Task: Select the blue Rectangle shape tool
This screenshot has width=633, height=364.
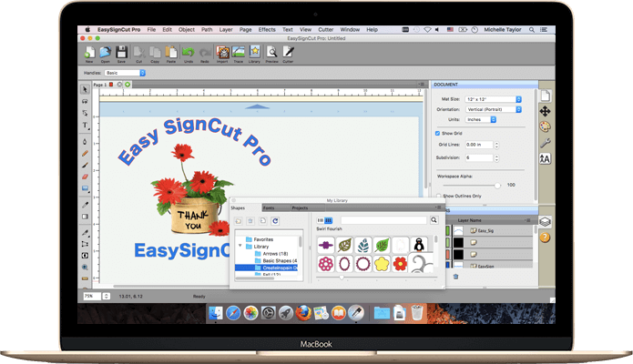Action: [x=85, y=188]
